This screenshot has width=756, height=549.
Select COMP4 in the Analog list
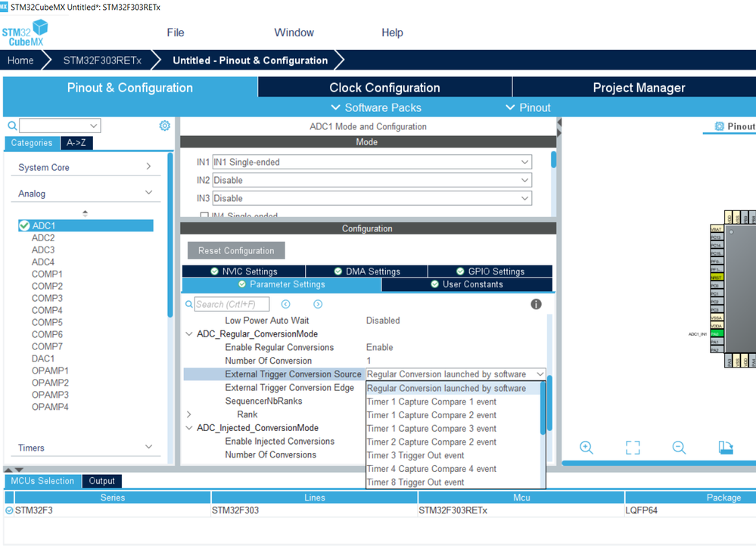pyautogui.click(x=47, y=310)
